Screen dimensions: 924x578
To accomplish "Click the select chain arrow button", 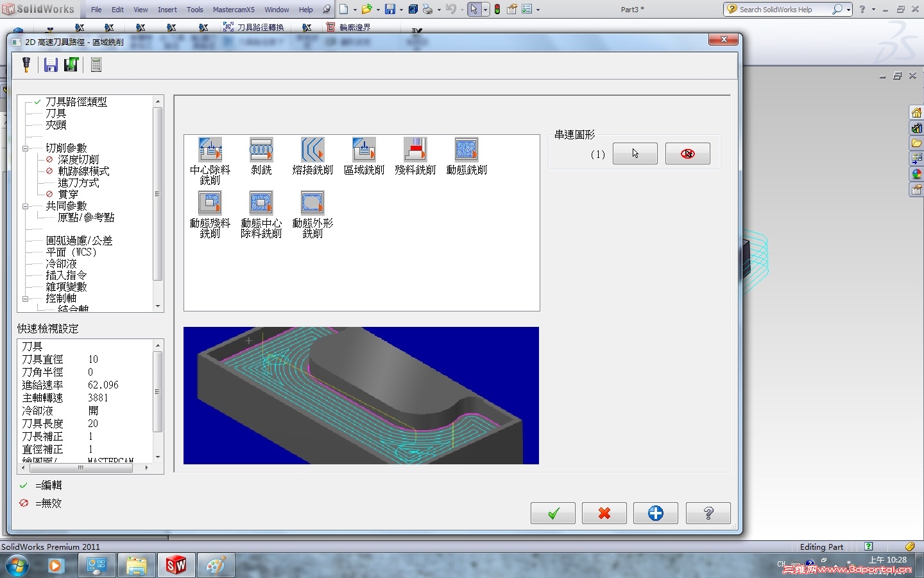I will (x=635, y=153).
